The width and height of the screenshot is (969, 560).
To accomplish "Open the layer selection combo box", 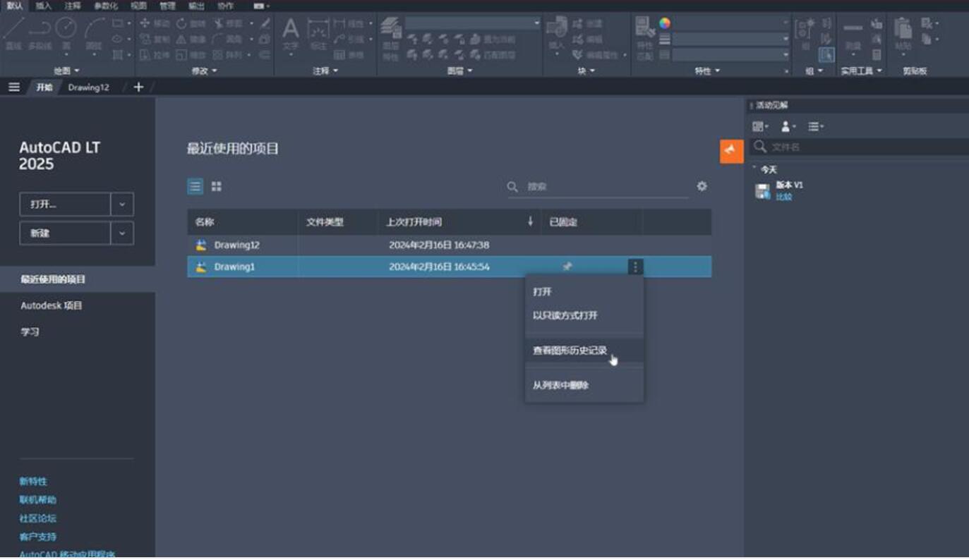I will [472, 23].
